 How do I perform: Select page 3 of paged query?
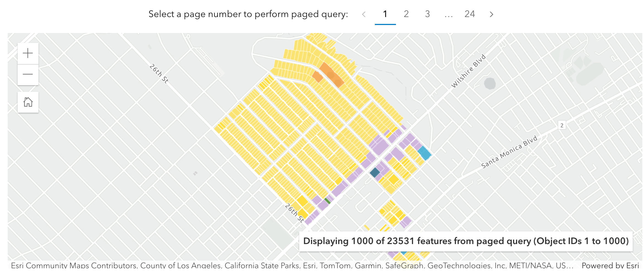click(427, 14)
